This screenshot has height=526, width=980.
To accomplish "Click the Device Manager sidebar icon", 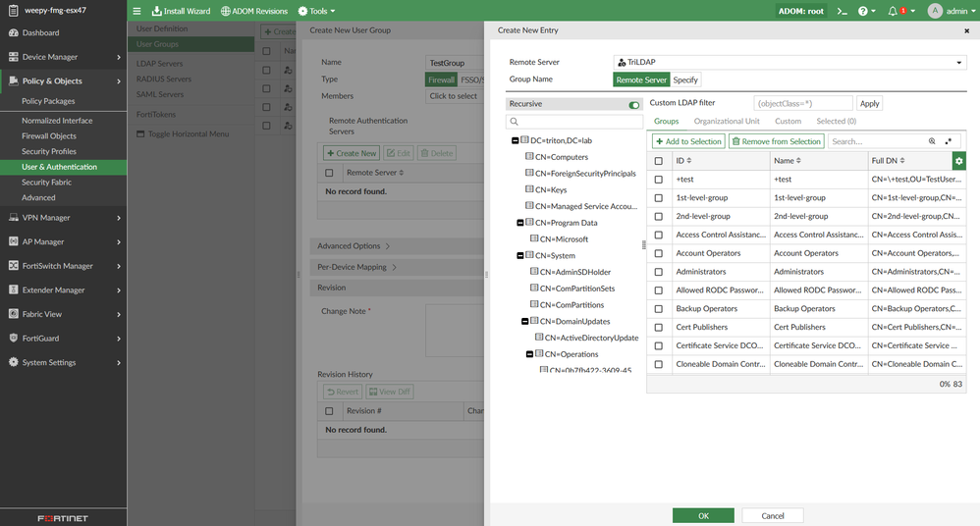I will tap(13, 57).
